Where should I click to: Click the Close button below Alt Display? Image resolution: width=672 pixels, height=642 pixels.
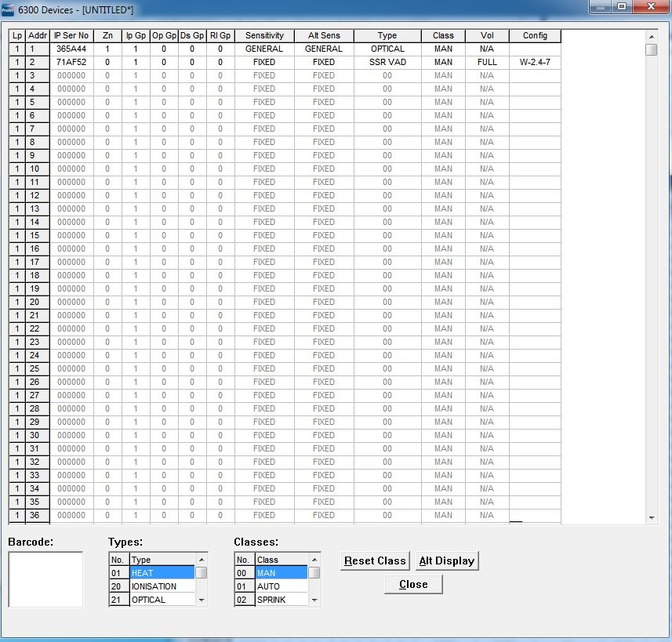(x=413, y=584)
